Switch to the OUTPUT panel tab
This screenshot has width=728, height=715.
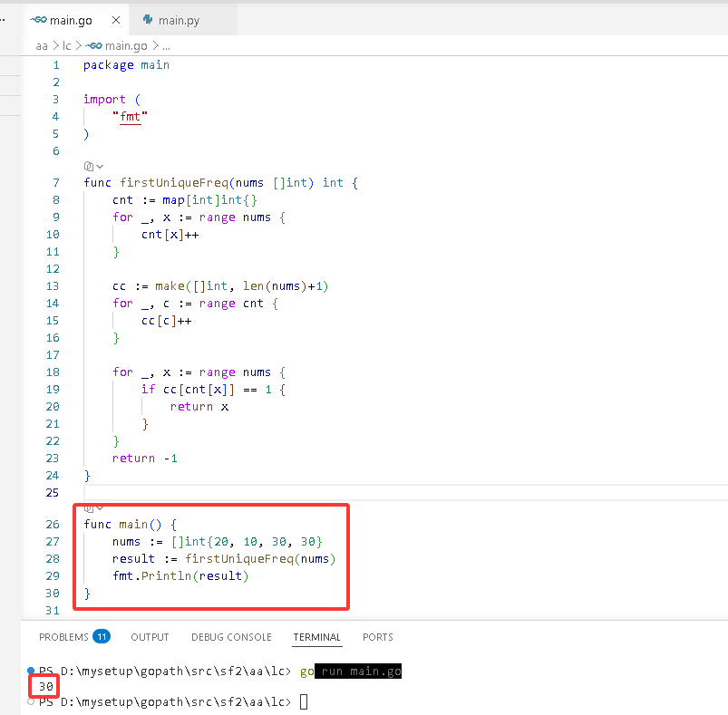pyautogui.click(x=150, y=637)
